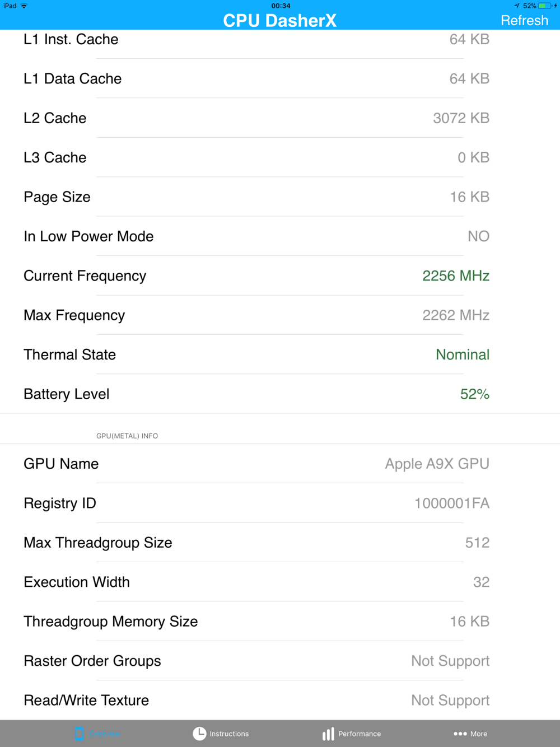The image size is (560, 747).
Task: Tap the CPU DasherX title
Action: [280, 20]
